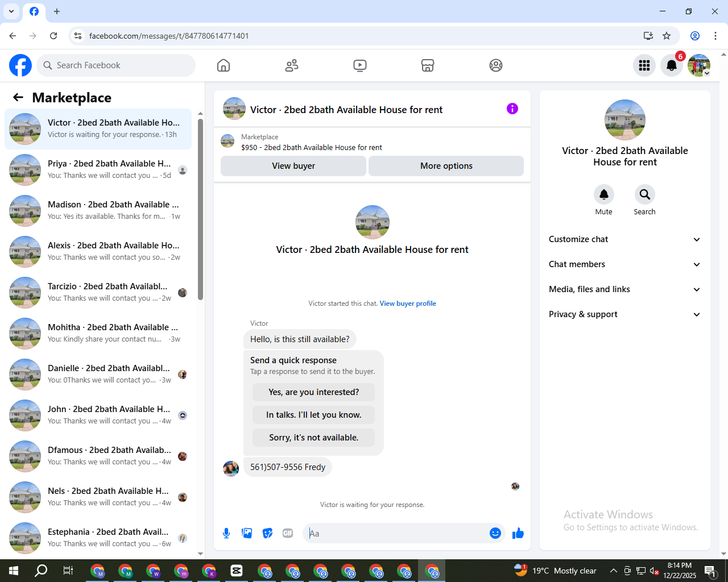Send quick reply Sorry, it's not available.

click(x=313, y=438)
